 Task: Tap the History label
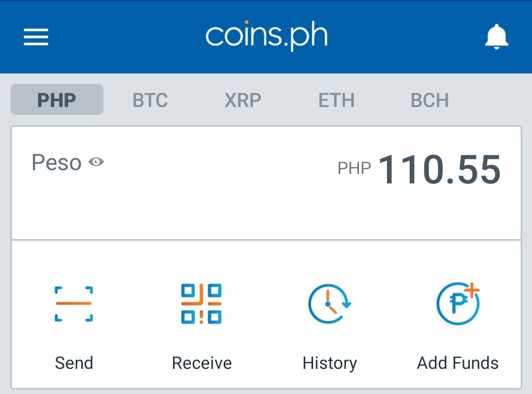click(330, 363)
